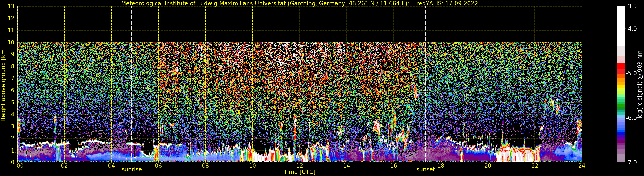Image resolution: width=644 pixels, height=176 pixels.
Task: Click the 'log(rc-signal) @ 903 nm' colorbar label
Action: point(640,84)
